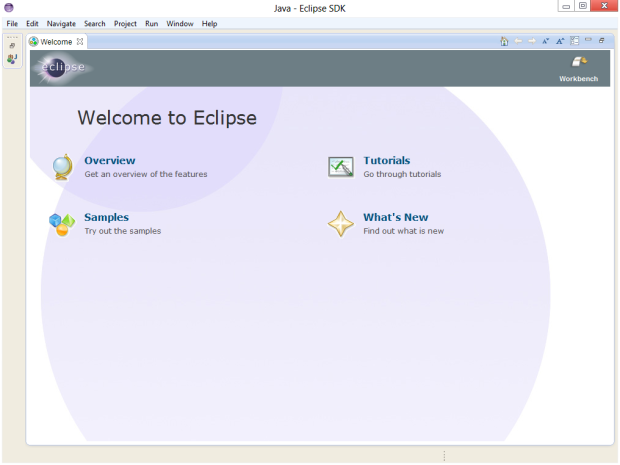
Task: Click the Tutorials checkmark board icon
Action: click(x=340, y=167)
